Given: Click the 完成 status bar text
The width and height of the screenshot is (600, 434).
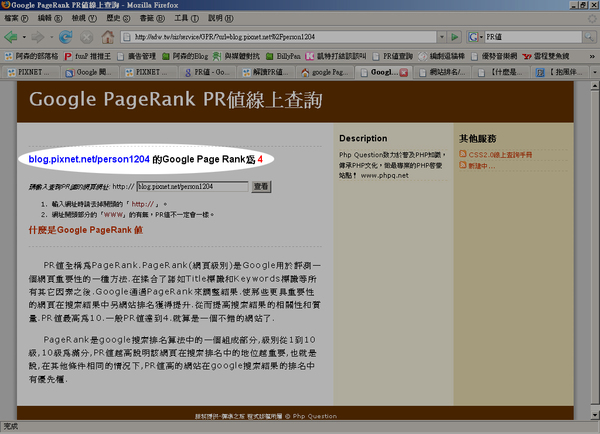Looking at the screenshot, I should click(x=10, y=427).
